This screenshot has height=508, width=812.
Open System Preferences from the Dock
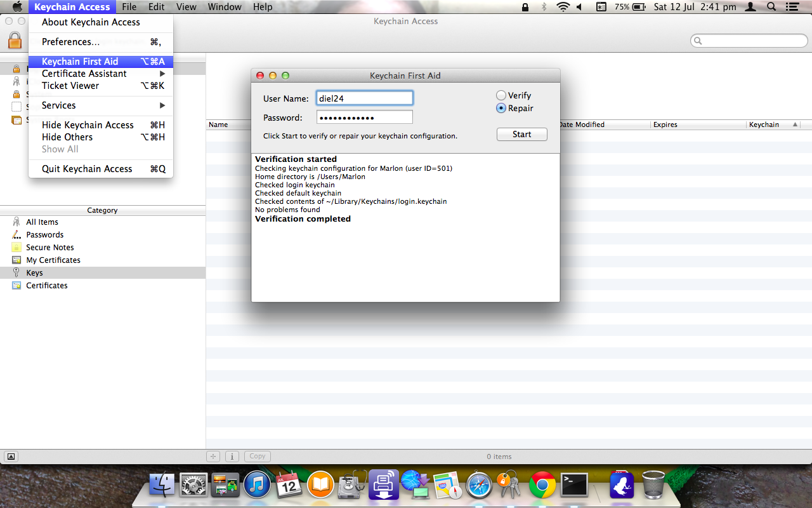coord(193,486)
